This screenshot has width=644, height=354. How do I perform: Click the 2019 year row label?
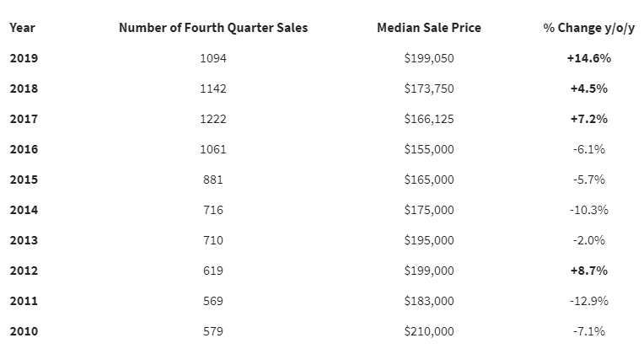click(x=24, y=58)
